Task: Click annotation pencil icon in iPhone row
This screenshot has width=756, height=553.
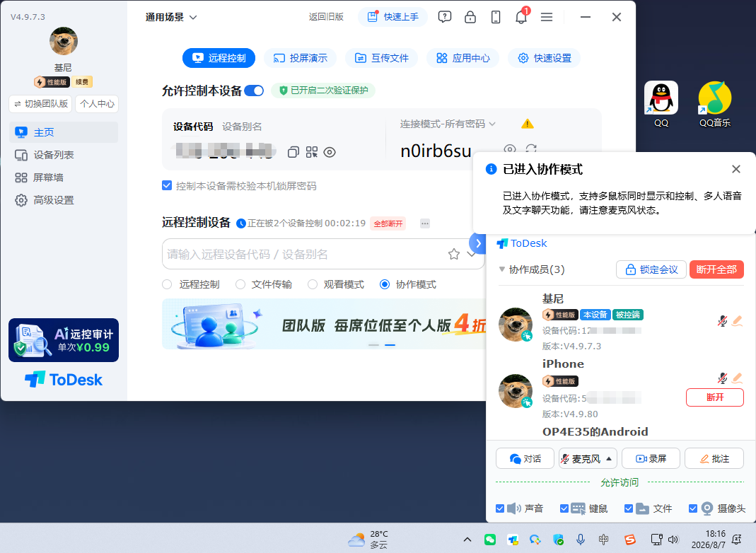Action: [x=737, y=378]
